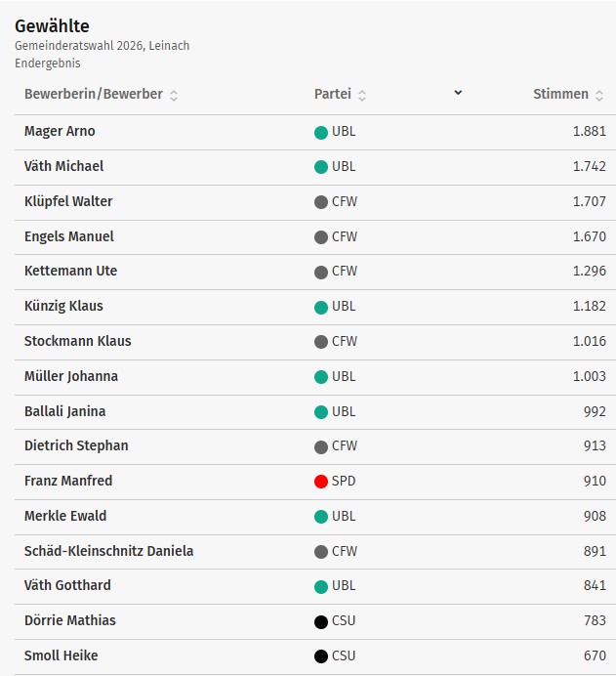Viewport: 616px width, 676px height.
Task: Click sort arrows beside Bewerberin/Bewerber header
Action: pos(174,96)
